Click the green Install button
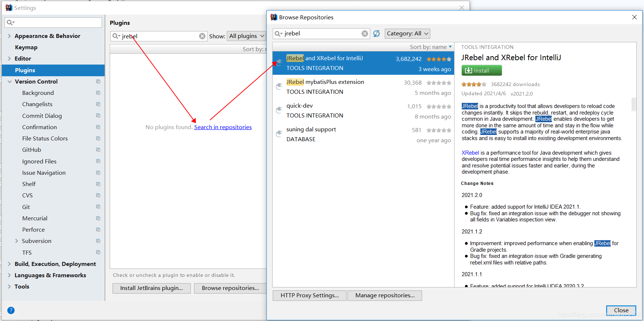The image size is (644, 321). click(x=481, y=70)
